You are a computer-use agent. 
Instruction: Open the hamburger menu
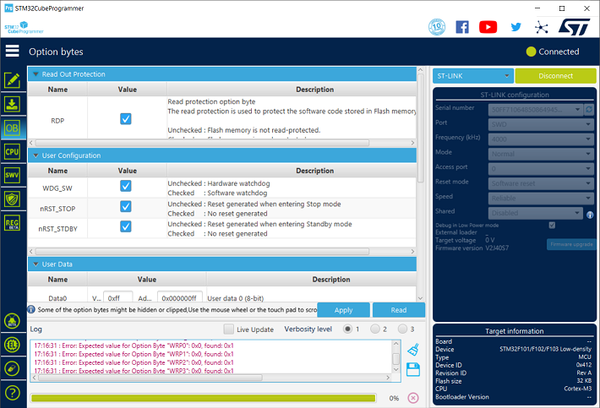(12, 51)
